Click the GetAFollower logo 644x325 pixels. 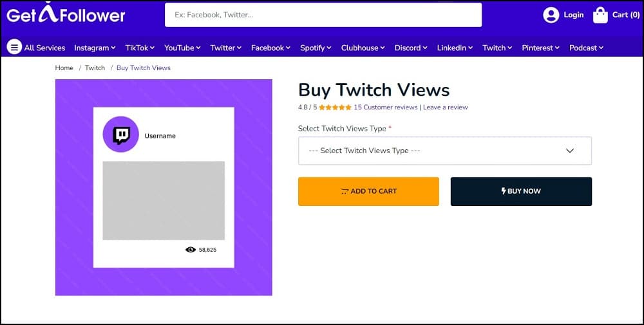[x=66, y=13]
